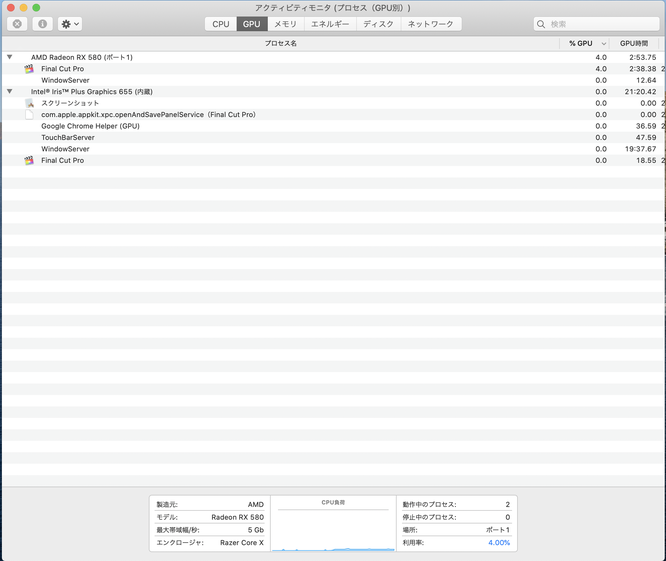The height and width of the screenshot is (561, 666).
Task: Select the GPU tab
Action: click(251, 24)
